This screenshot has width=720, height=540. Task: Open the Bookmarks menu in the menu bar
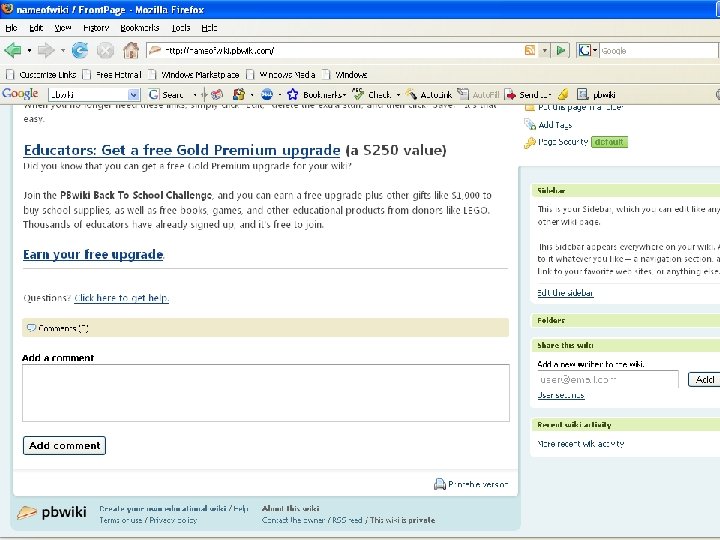140,28
